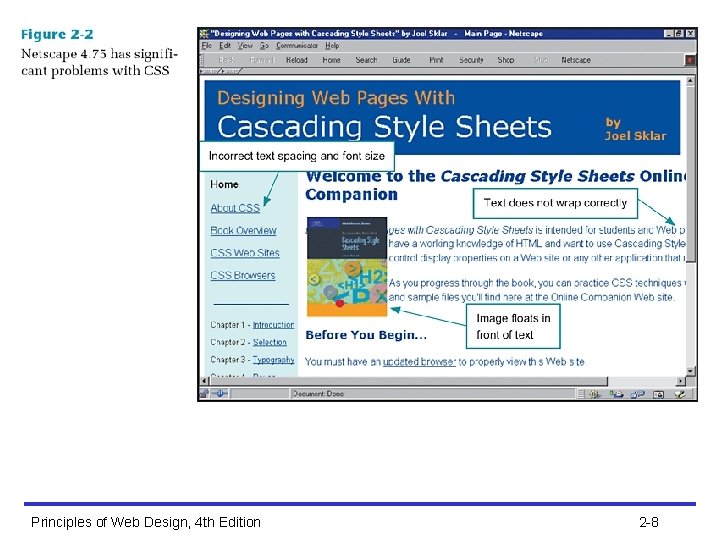Image resolution: width=720 pixels, height=540 pixels.
Task: Open the CSS Web Sites link
Action: click(x=245, y=253)
